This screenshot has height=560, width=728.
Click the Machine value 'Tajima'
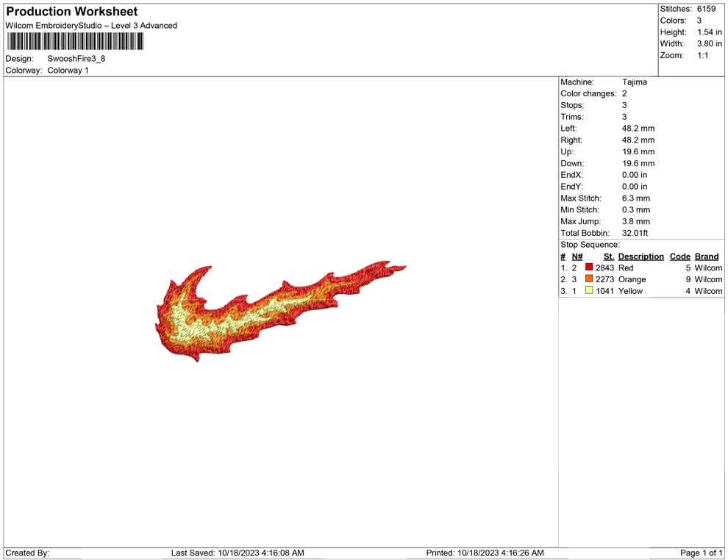(634, 82)
